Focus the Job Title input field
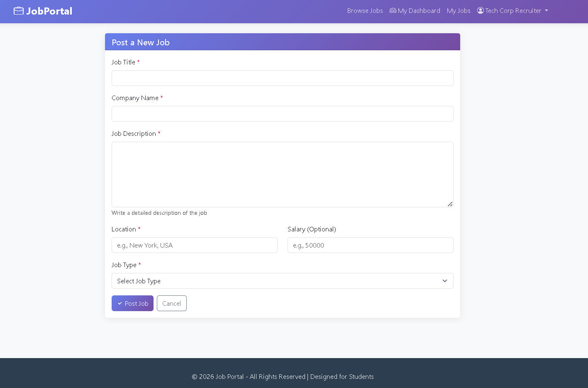Screen dimensions: 588x388 coord(283,78)
